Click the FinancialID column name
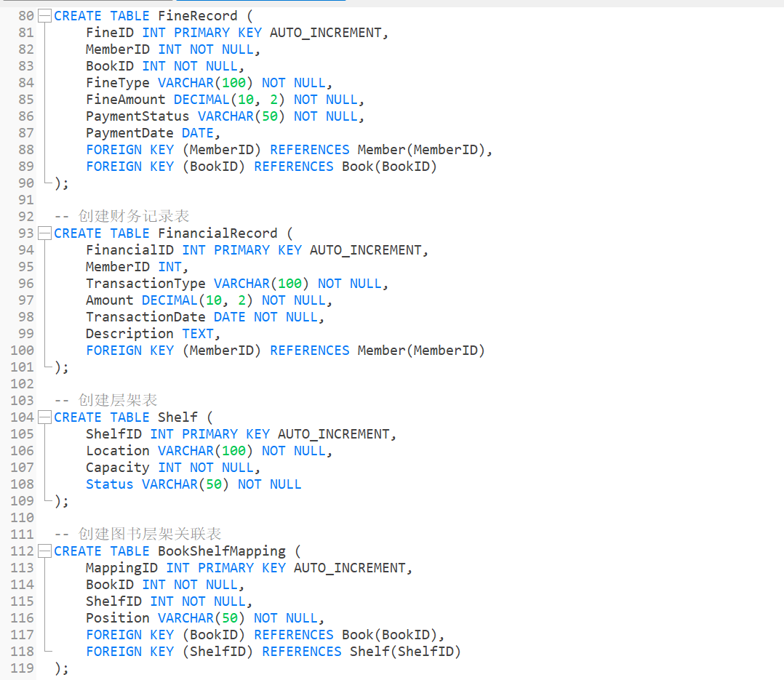Image resolution: width=784 pixels, height=680 pixels. point(129,250)
